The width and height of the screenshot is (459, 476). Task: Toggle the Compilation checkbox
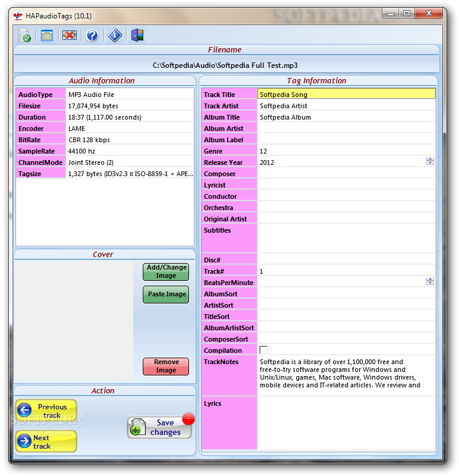(263, 350)
